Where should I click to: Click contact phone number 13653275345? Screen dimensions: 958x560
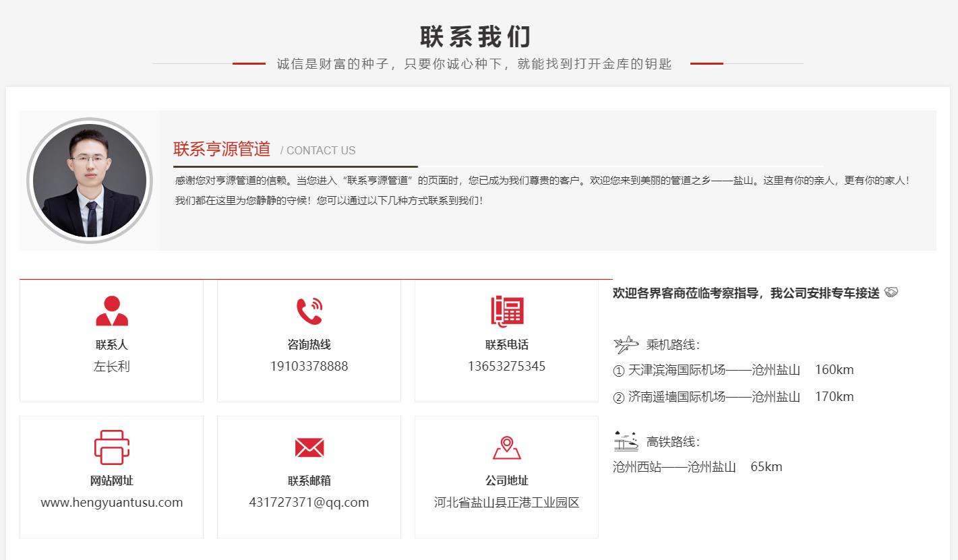(x=507, y=366)
